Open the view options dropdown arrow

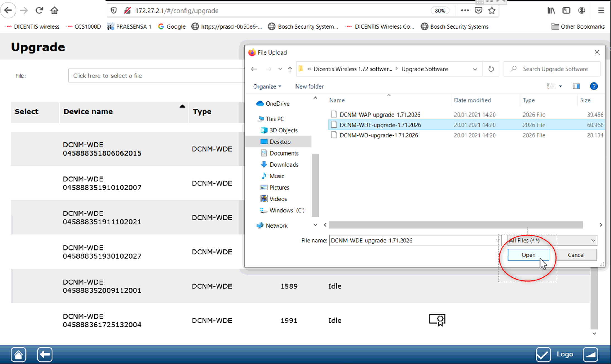point(560,86)
